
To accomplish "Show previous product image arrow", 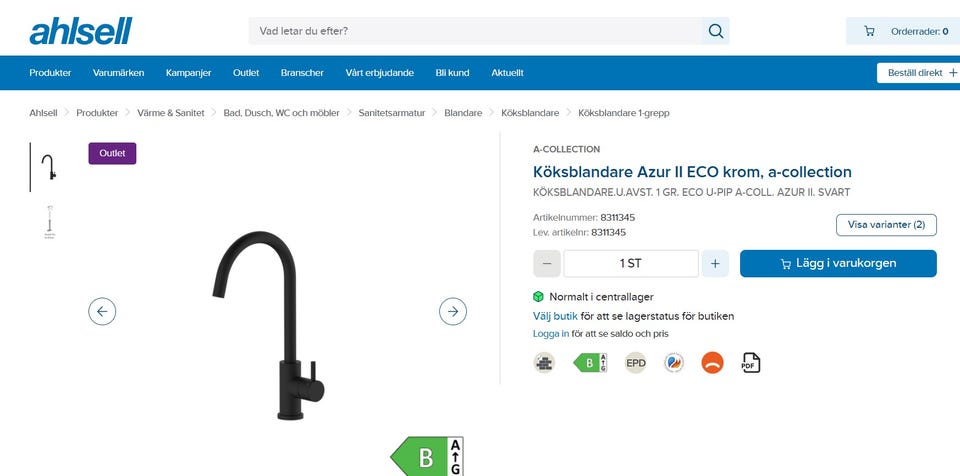I will (x=102, y=311).
